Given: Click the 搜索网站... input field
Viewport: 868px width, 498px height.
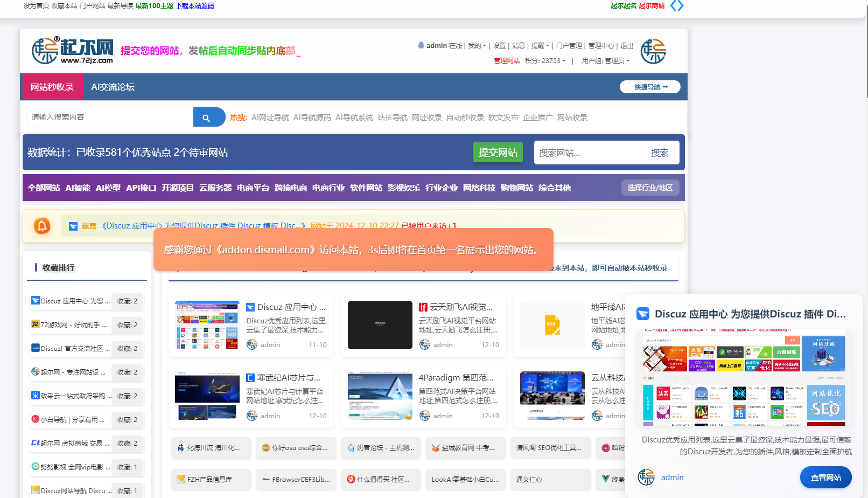Looking at the screenshot, I should [587, 153].
